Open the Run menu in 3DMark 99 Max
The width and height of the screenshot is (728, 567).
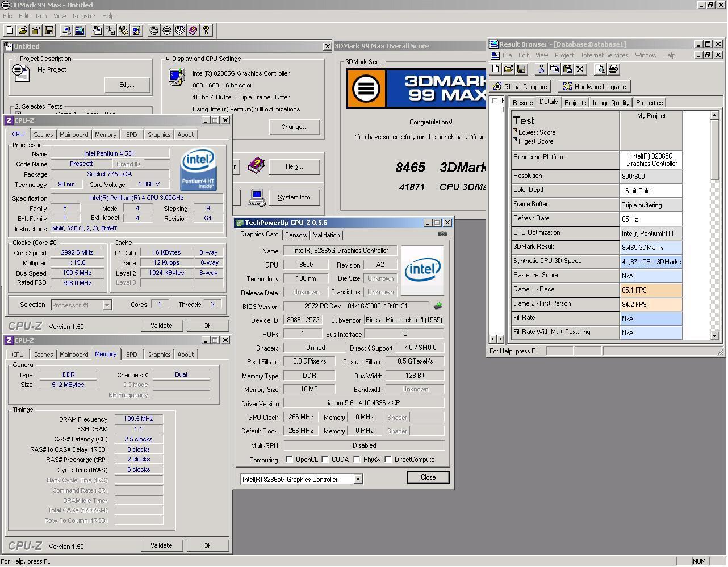click(x=41, y=16)
